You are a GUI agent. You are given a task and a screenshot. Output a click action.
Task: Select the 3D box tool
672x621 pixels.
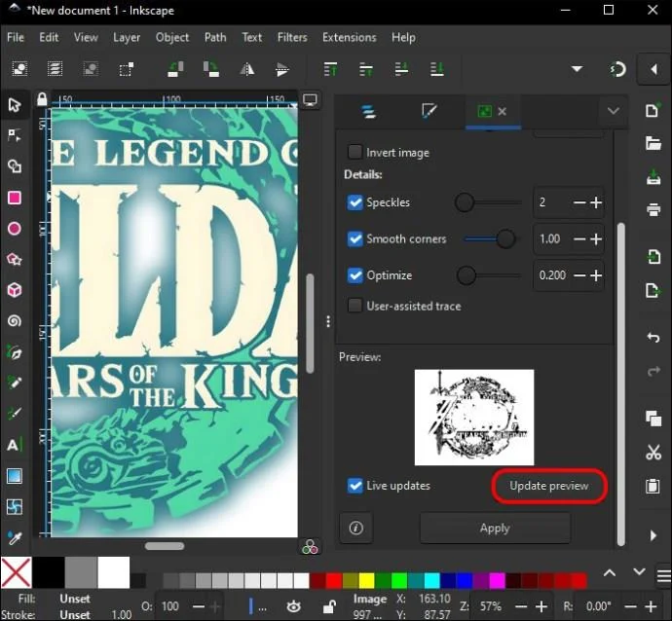pyautogui.click(x=15, y=290)
